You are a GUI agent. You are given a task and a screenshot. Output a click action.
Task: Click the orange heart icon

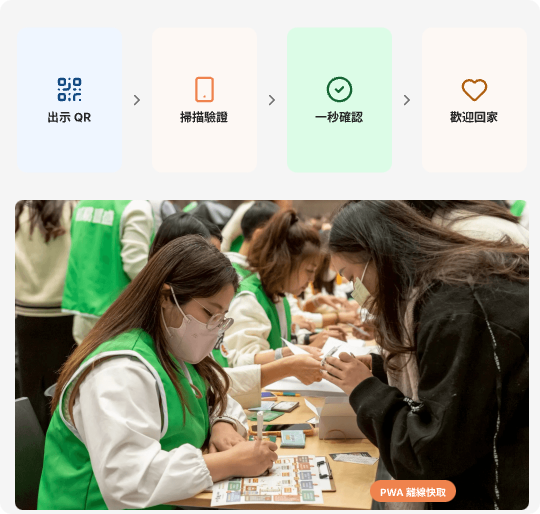[x=474, y=90]
